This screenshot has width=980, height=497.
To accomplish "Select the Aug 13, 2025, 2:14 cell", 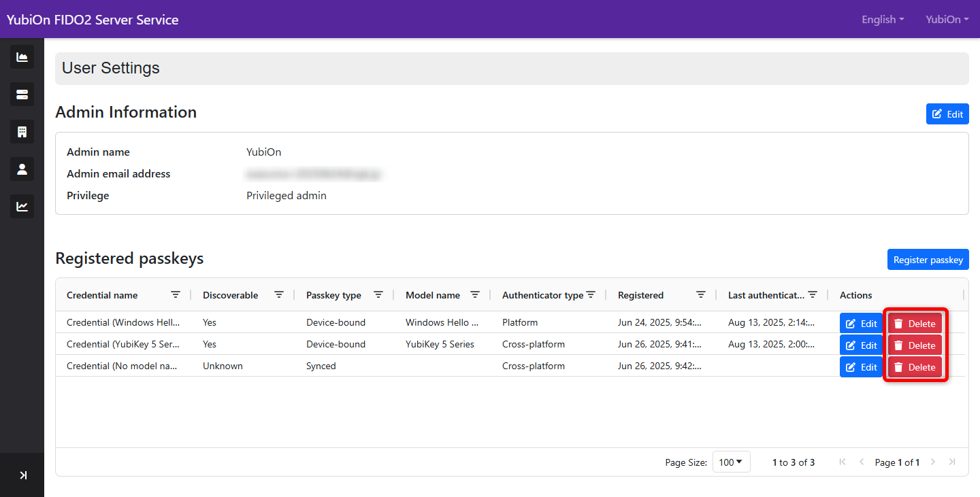I will [x=772, y=322].
